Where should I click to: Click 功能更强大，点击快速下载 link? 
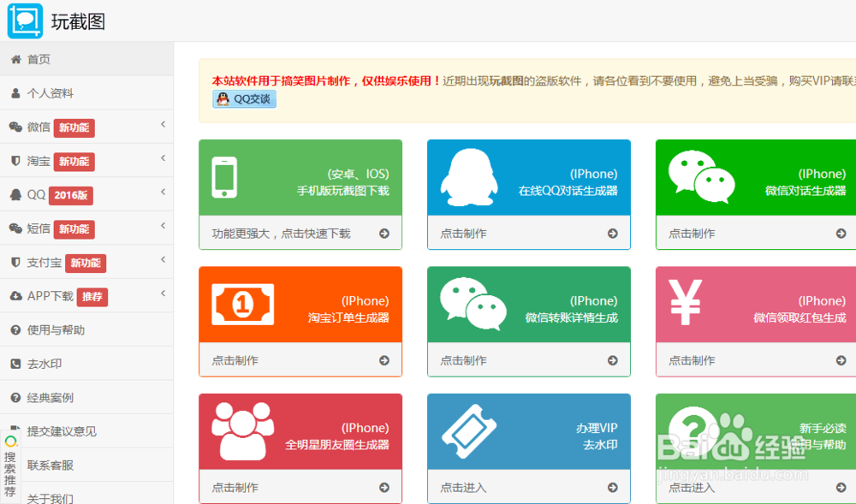(x=281, y=234)
